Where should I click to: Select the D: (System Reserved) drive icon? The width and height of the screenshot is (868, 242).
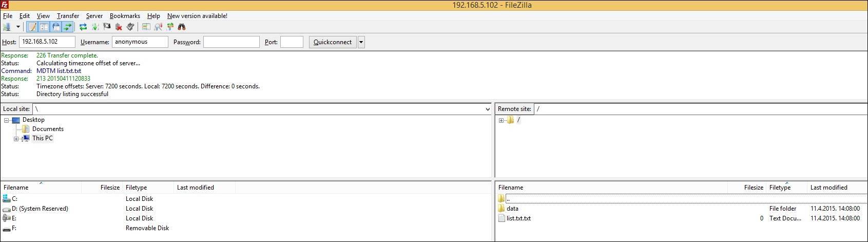6,209
